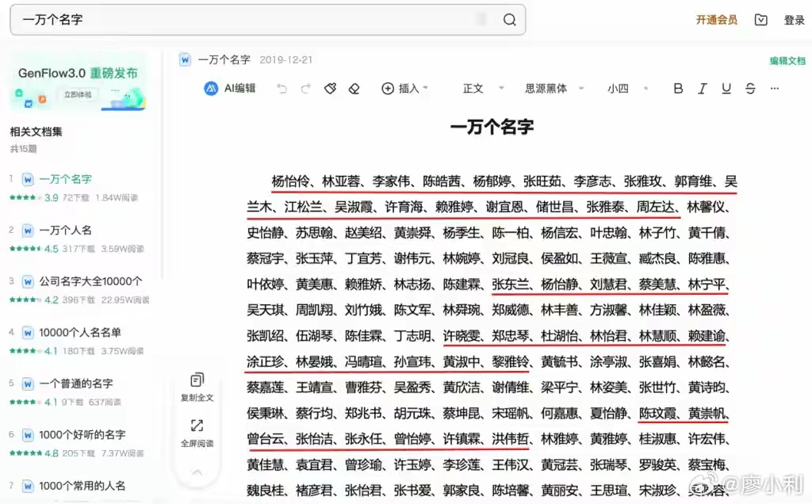The width and height of the screenshot is (812, 504).
Task: Open the AI编辑 tool
Action: tap(230, 89)
